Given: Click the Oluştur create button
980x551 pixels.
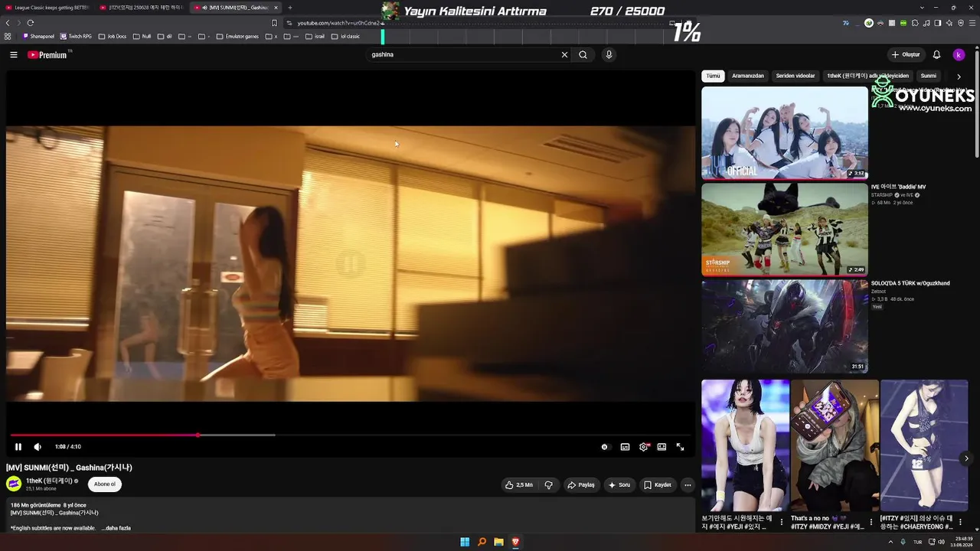Looking at the screenshot, I should click(x=905, y=54).
